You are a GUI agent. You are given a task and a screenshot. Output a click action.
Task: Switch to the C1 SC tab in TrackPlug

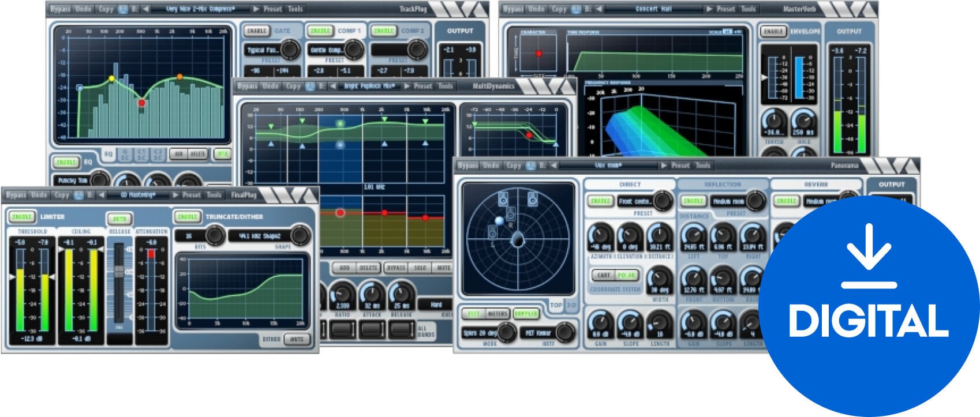(141, 154)
